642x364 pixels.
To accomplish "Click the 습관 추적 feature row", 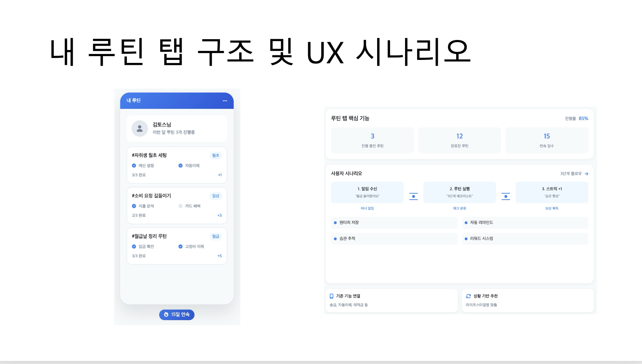I will tap(394, 239).
